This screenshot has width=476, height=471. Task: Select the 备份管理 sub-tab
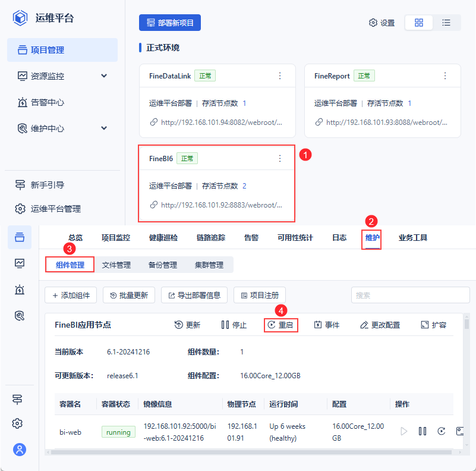[x=163, y=265]
